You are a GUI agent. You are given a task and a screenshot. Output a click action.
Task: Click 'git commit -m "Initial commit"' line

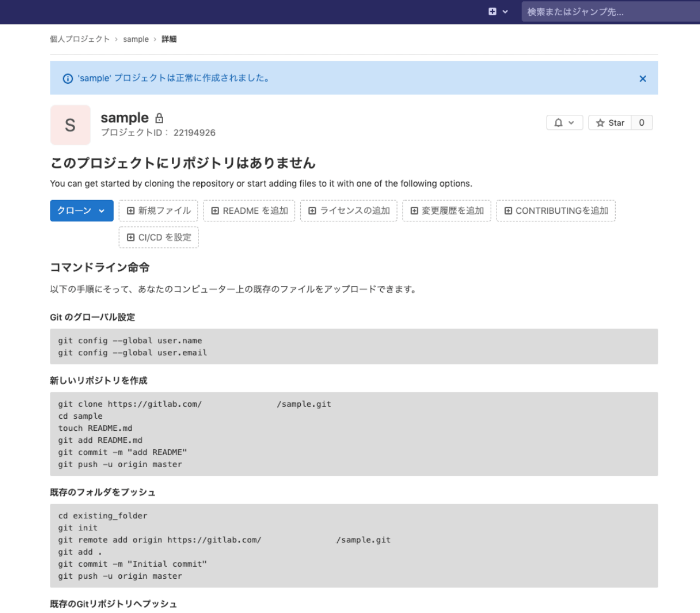(133, 564)
